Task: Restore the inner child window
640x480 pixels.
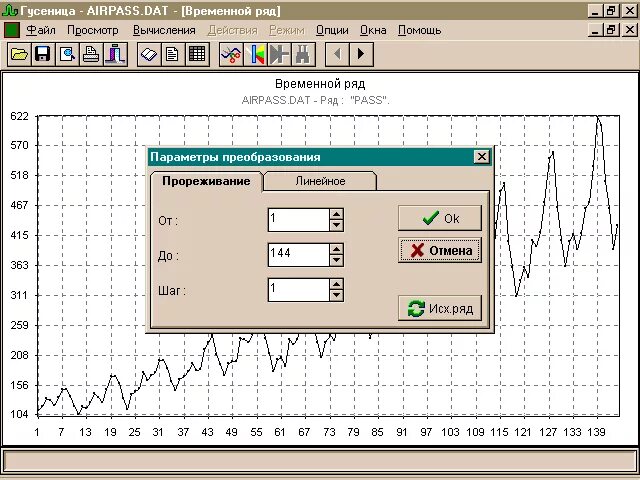Action: tap(611, 30)
